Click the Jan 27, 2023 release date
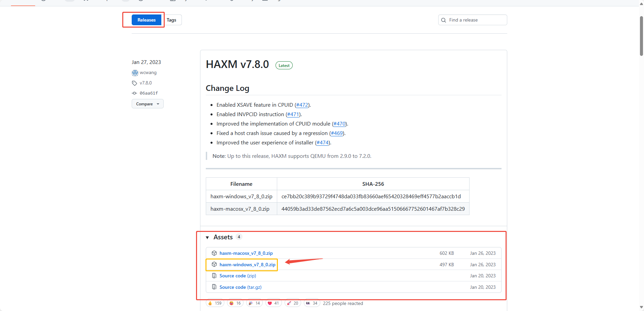The height and width of the screenshot is (311, 644). coord(146,62)
